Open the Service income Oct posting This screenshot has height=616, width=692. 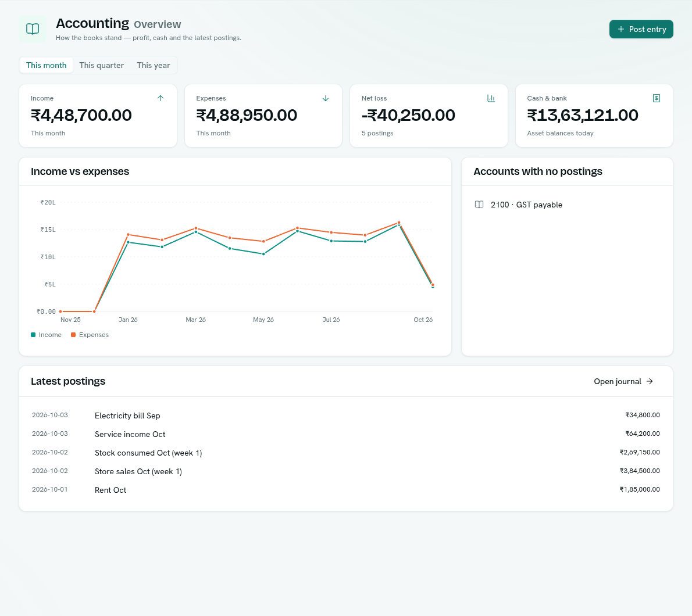[x=346, y=434]
